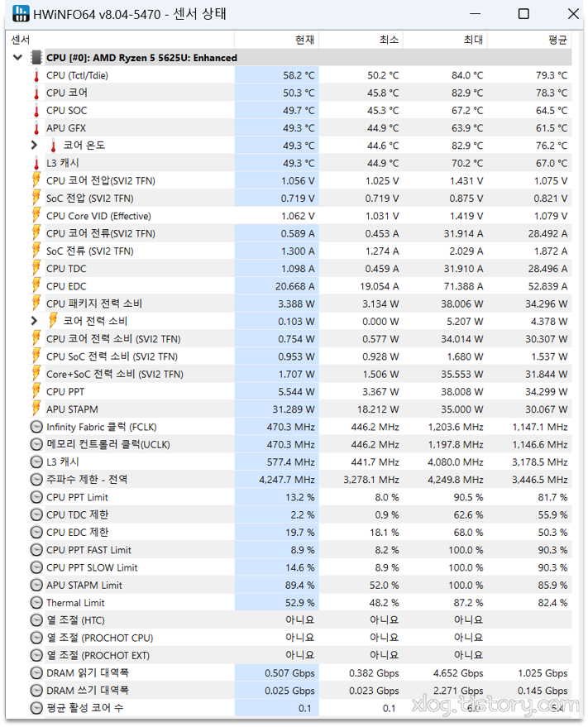Select the 열 조절 (HTC) label

[x=75, y=620]
